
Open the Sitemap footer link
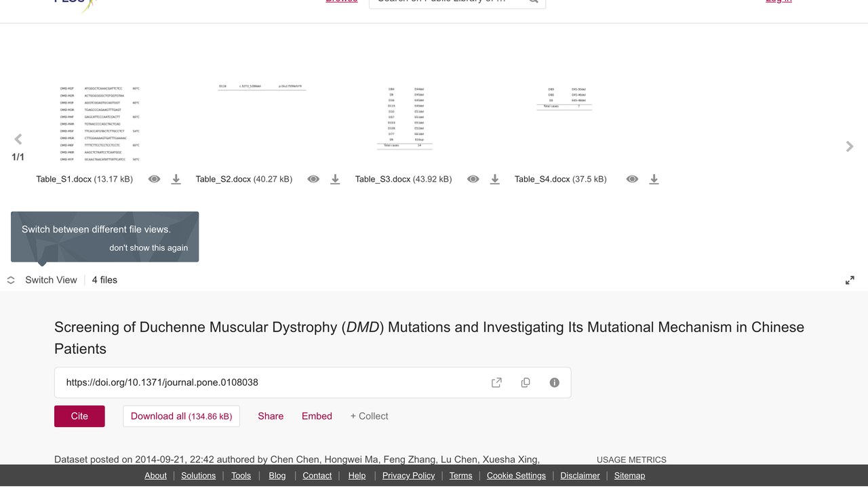(x=629, y=476)
